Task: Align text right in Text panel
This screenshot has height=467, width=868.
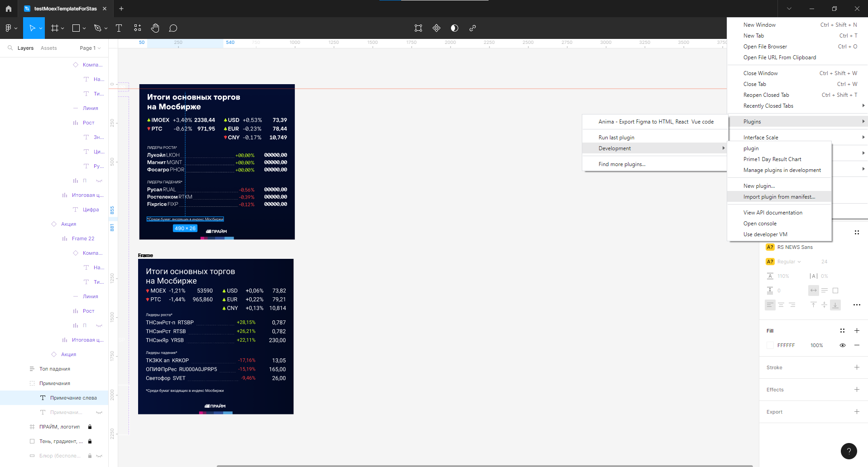Action: coord(792,305)
